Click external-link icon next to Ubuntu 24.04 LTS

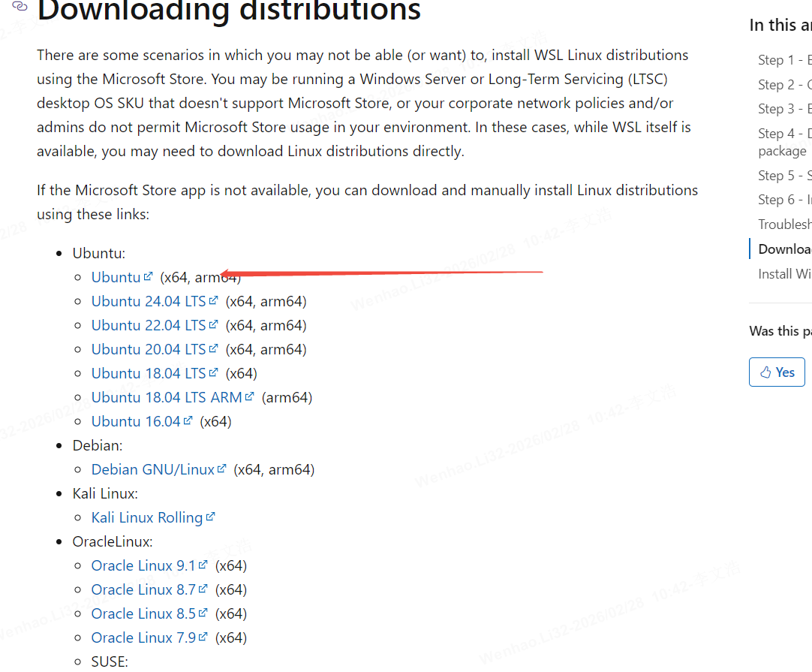(213, 300)
